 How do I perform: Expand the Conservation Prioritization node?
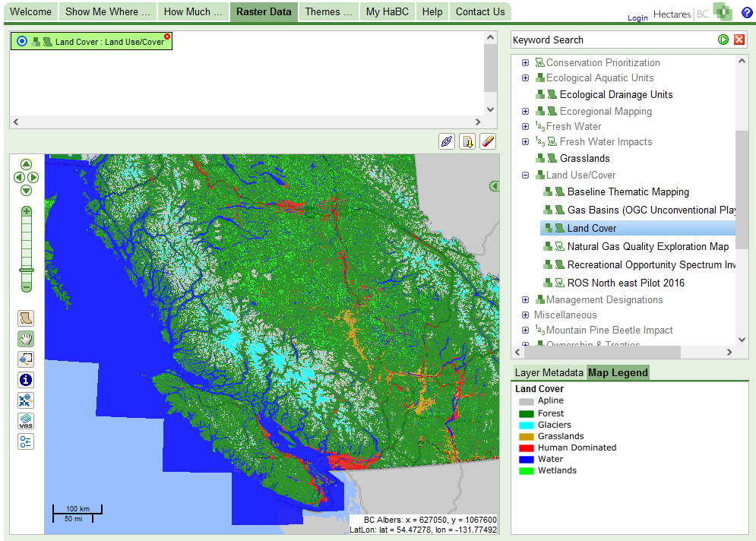tap(526, 62)
